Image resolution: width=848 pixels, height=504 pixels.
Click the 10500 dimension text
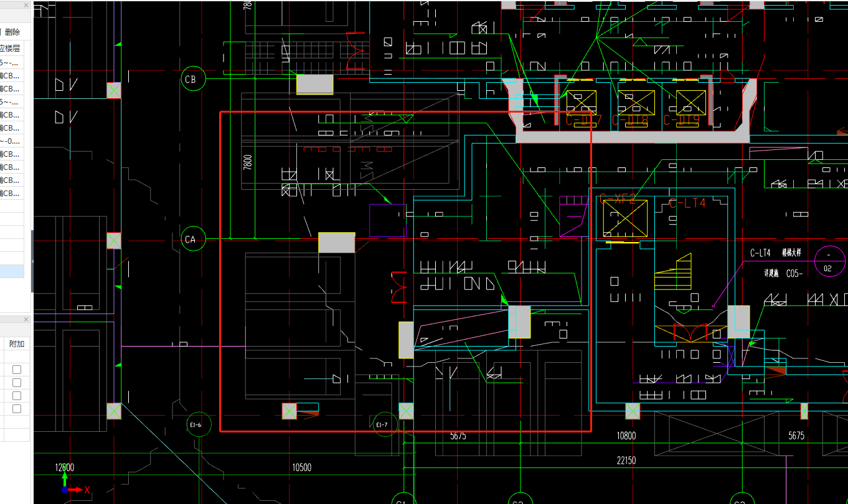click(301, 467)
